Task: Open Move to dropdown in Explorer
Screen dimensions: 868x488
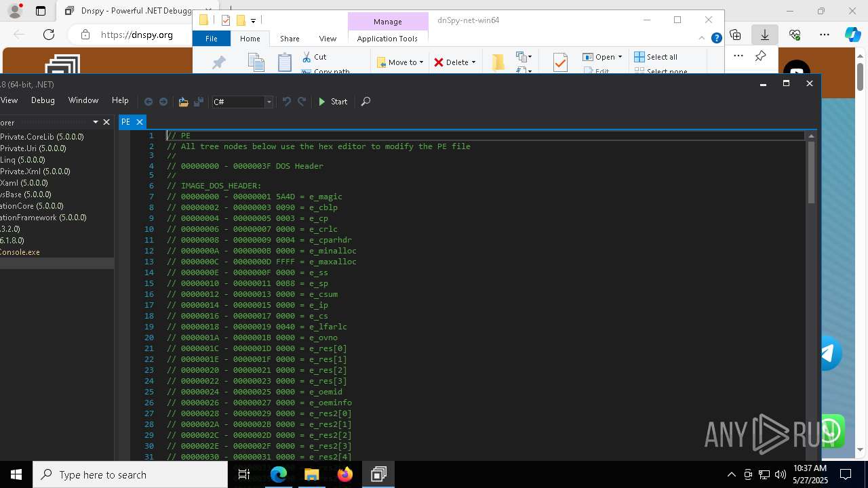Action: point(400,62)
